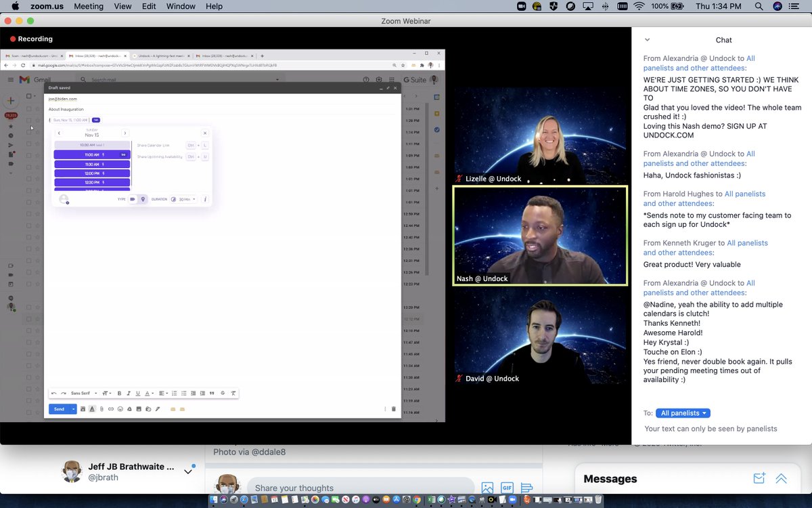Image resolution: width=812 pixels, height=508 pixels.
Task: Open Spotlight search in menu bar
Action: tap(759, 6)
